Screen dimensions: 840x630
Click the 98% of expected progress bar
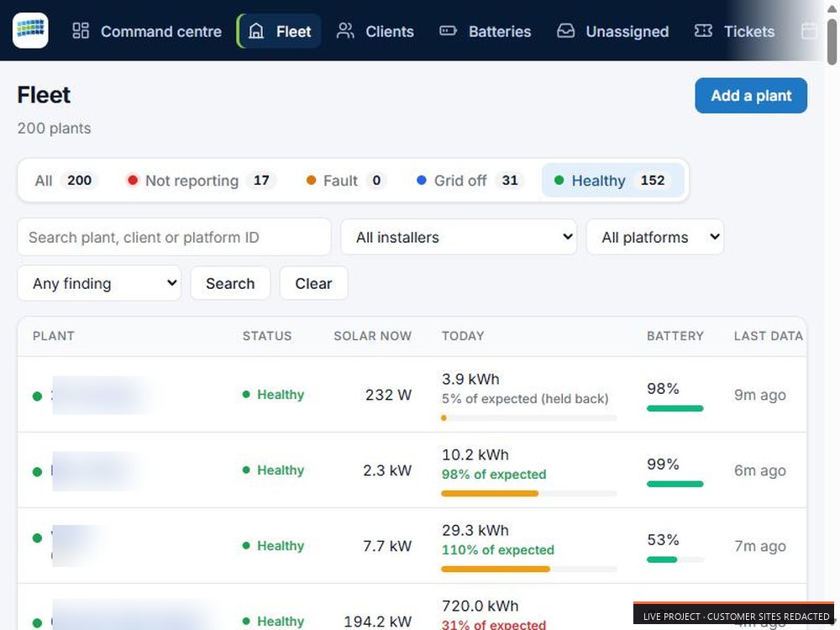click(x=529, y=493)
